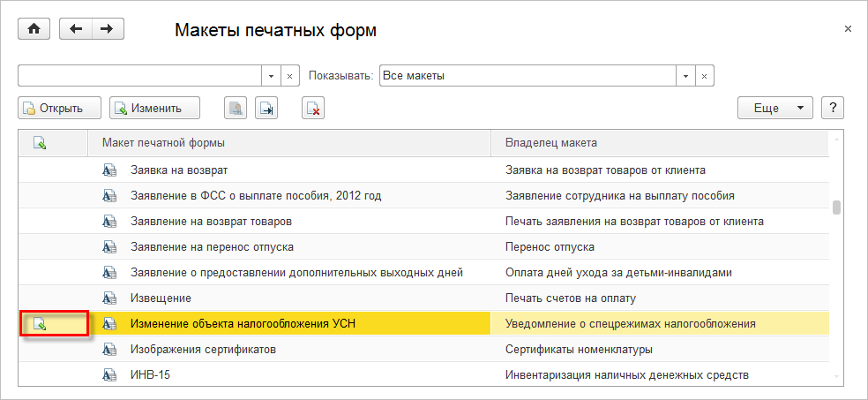Clear the Показывать filter with its x

pos(704,76)
